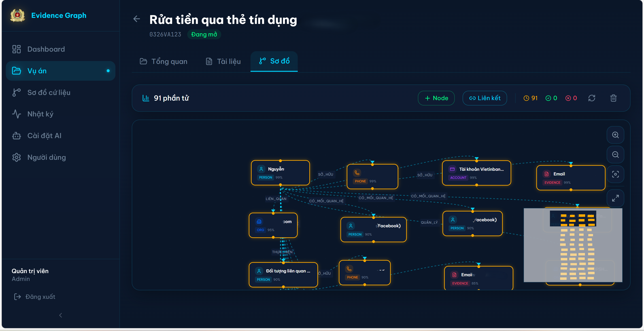Click the case code 0326VA123
Image resolution: width=644 pixels, height=331 pixels.
coord(165,34)
